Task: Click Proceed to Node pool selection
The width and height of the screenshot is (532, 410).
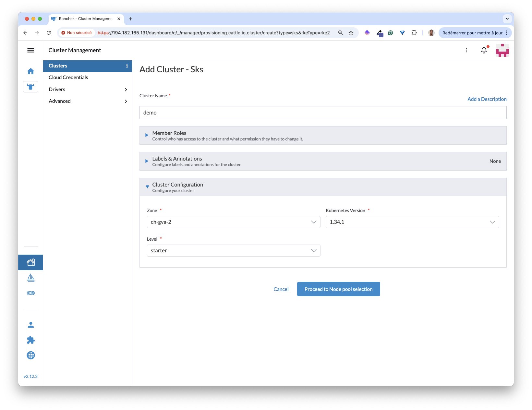Action: pyautogui.click(x=338, y=289)
